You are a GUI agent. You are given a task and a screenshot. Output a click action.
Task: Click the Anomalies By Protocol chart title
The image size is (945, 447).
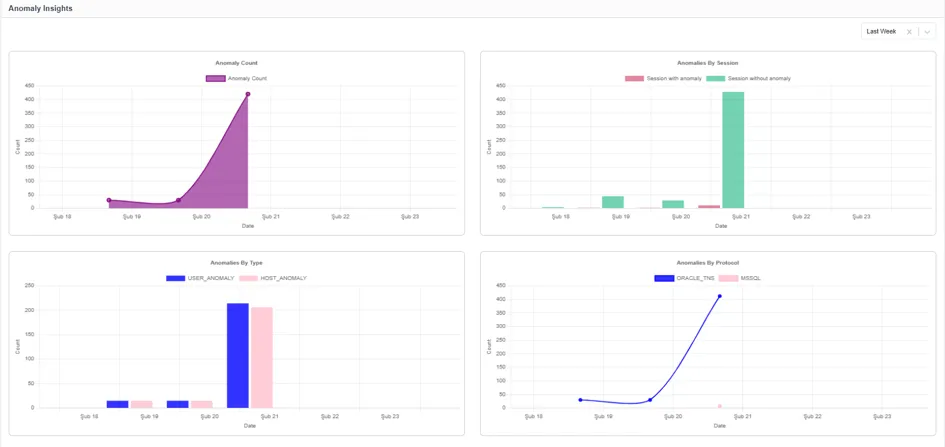point(708,263)
